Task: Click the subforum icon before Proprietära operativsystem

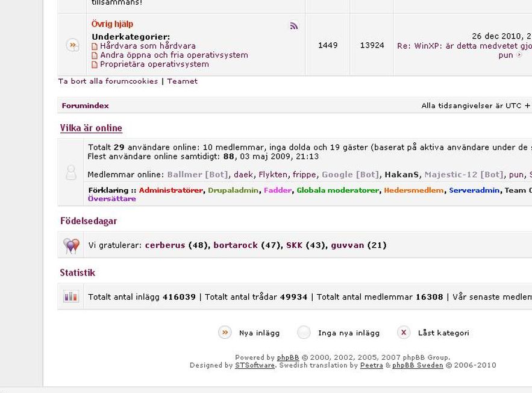Action: pyautogui.click(x=95, y=64)
